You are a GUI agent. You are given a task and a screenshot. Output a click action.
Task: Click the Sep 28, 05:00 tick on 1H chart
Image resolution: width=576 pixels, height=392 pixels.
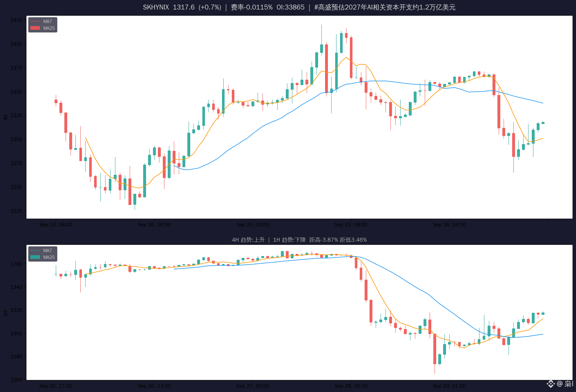351,386
